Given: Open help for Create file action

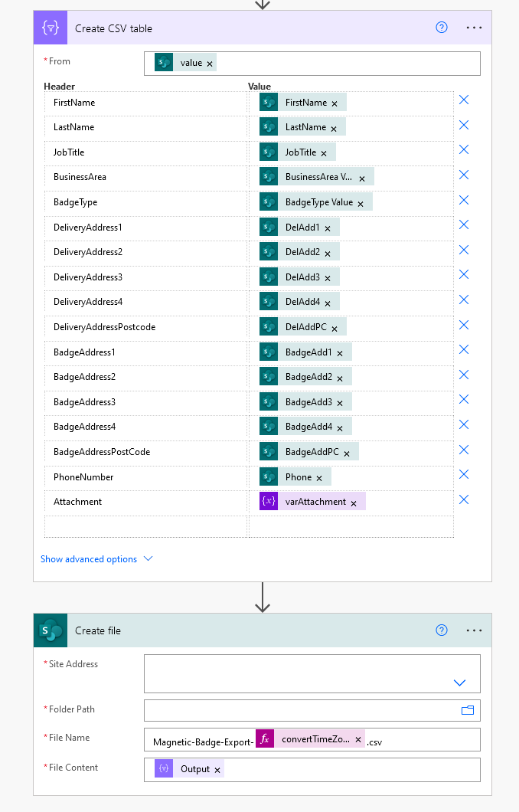Looking at the screenshot, I should click(442, 630).
